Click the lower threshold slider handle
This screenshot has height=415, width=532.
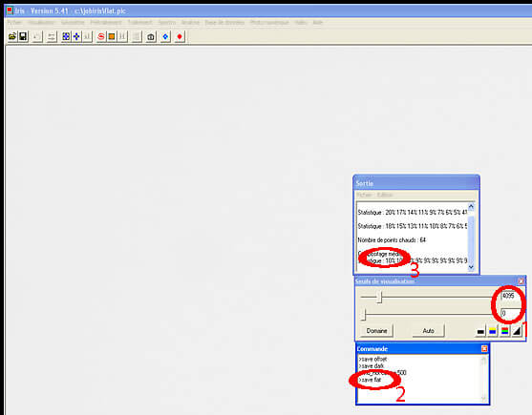tap(363, 314)
